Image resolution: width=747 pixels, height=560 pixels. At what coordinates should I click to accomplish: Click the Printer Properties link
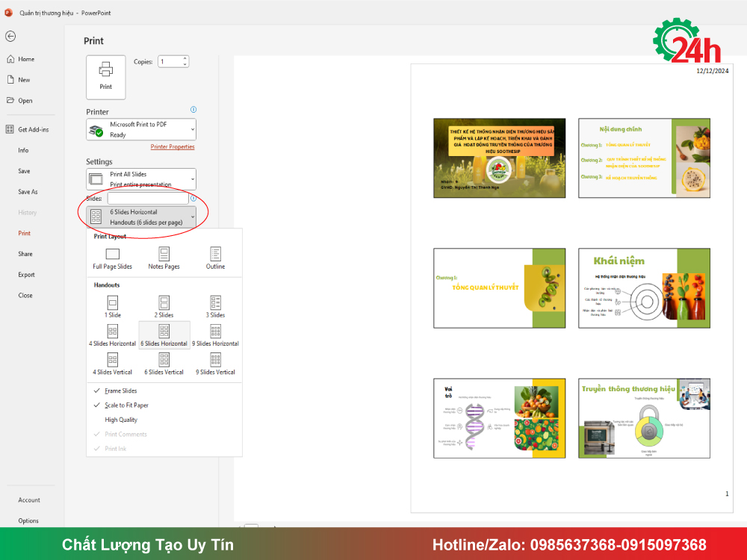coord(173,146)
